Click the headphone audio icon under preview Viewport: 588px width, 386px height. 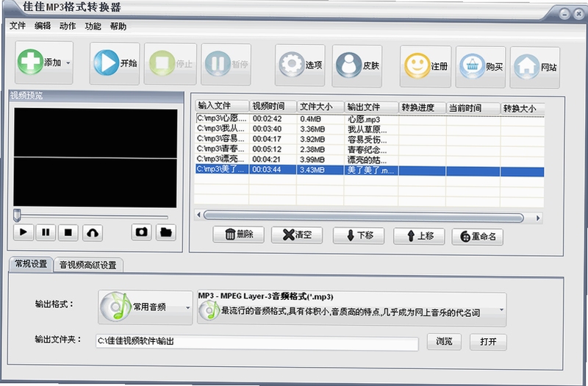pyautogui.click(x=93, y=233)
